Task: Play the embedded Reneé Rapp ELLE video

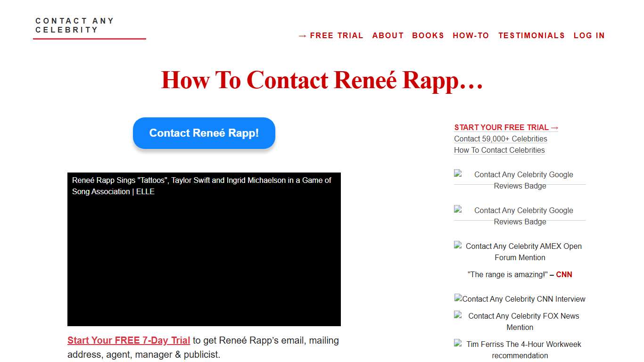Action: click(x=204, y=249)
